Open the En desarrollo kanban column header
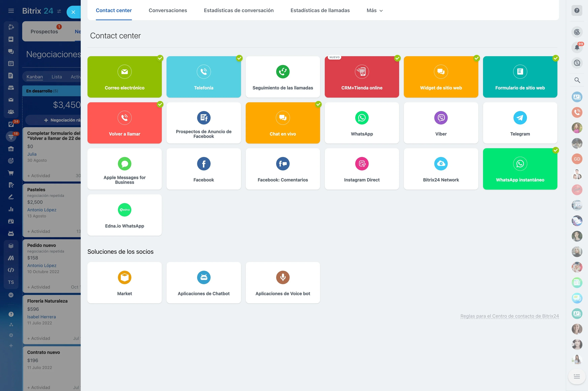The width and height of the screenshot is (588, 391). (x=52, y=91)
